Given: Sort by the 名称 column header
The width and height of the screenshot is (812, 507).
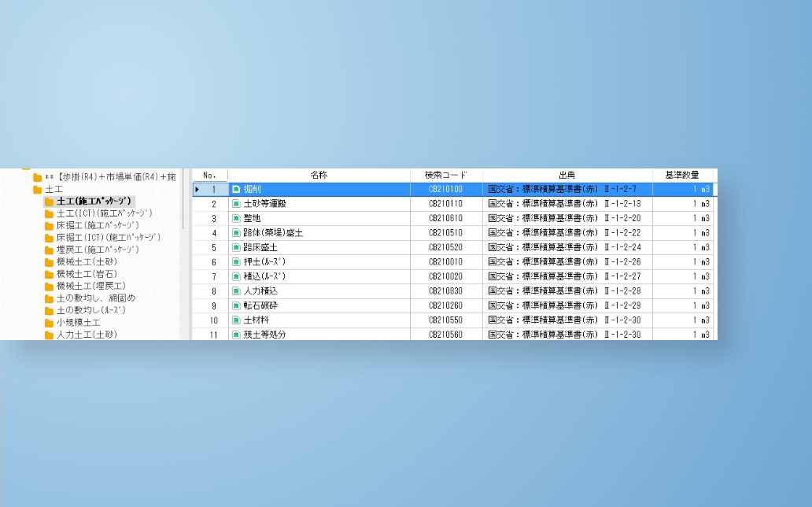Looking at the screenshot, I should 319,175.
